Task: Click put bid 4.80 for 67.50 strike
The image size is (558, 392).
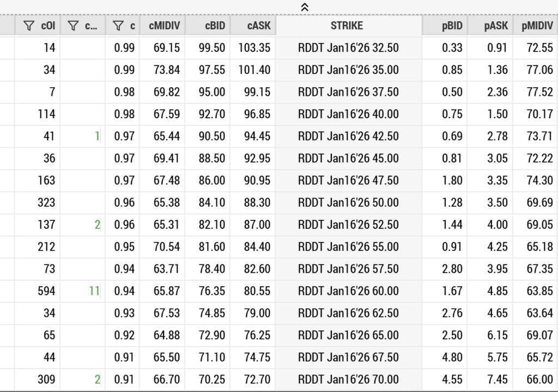Action: coord(452,357)
